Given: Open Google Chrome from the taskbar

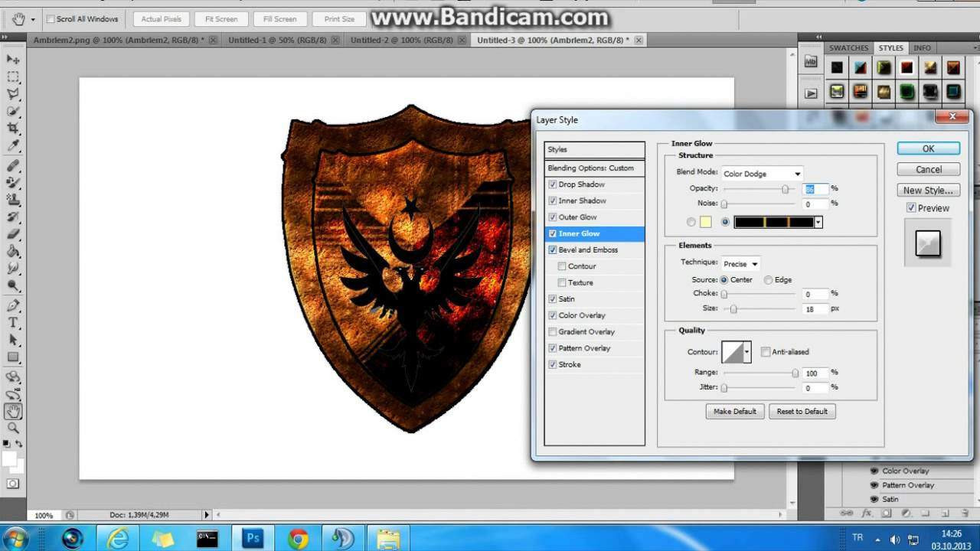Looking at the screenshot, I should point(298,539).
